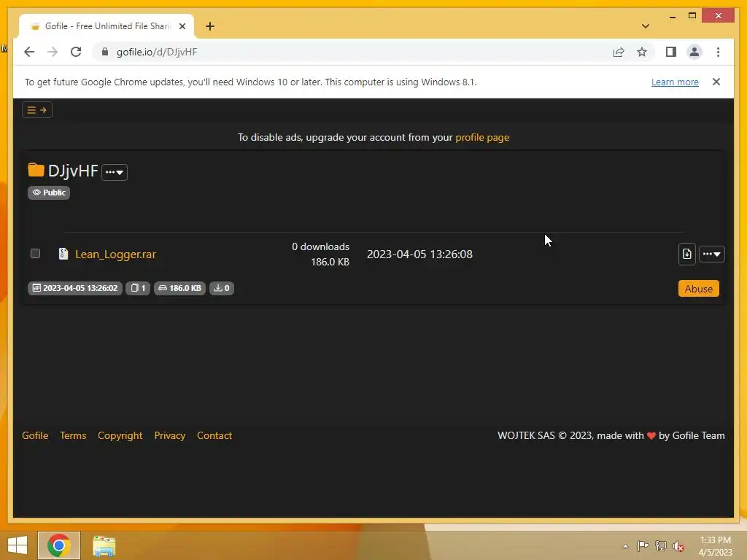Open the Copyright footer link
The image size is (747, 560).
pyautogui.click(x=120, y=435)
